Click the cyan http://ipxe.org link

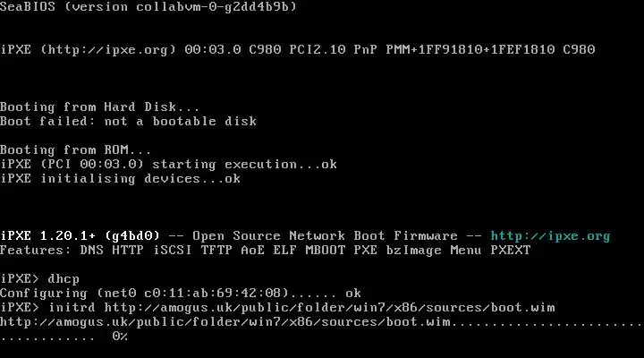550,236
